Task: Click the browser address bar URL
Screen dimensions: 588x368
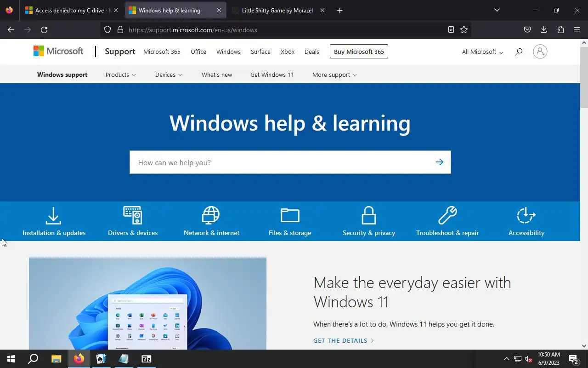Action: point(193,30)
